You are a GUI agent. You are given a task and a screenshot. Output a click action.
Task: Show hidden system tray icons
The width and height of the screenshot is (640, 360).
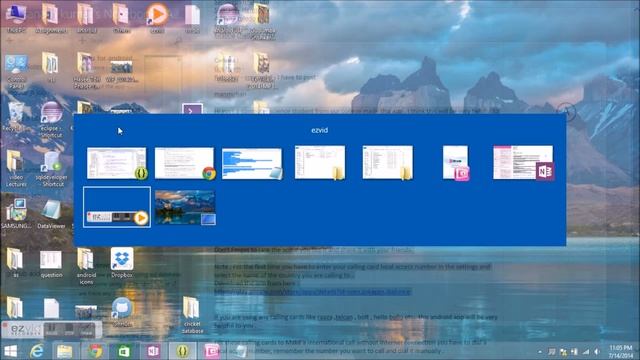click(x=540, y=351)
